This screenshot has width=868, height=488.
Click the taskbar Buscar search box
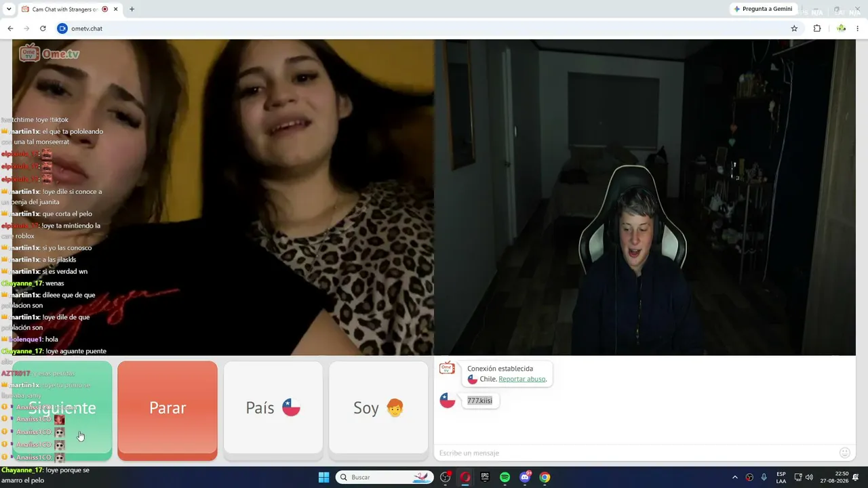coord(384,477)
